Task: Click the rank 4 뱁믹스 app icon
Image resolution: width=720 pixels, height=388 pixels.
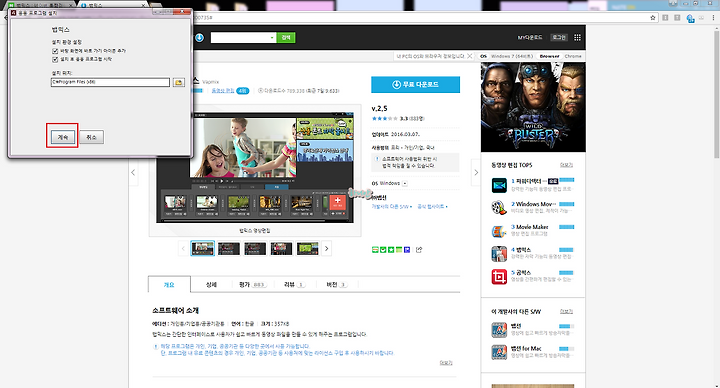Action: tap(499, 253)
